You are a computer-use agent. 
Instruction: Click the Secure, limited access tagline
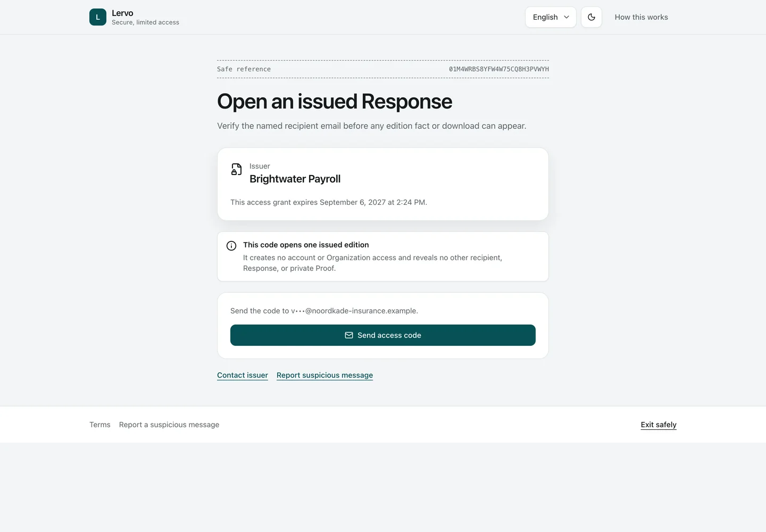click(x=145, y=22)
